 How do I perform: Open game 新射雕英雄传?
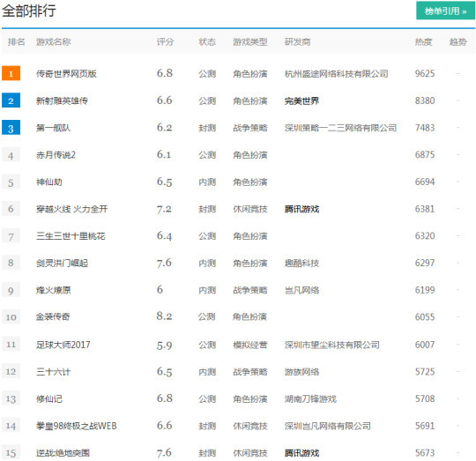(x=62, y=100)
